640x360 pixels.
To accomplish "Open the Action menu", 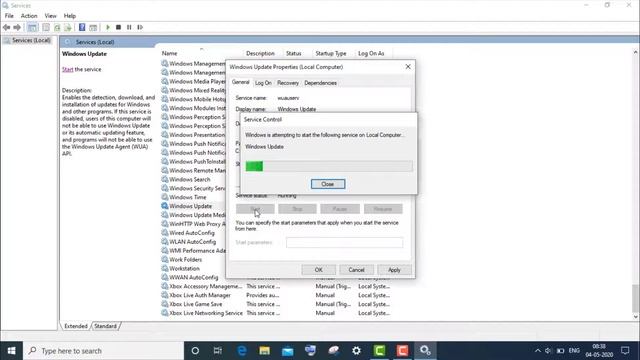I will [29, 16].
